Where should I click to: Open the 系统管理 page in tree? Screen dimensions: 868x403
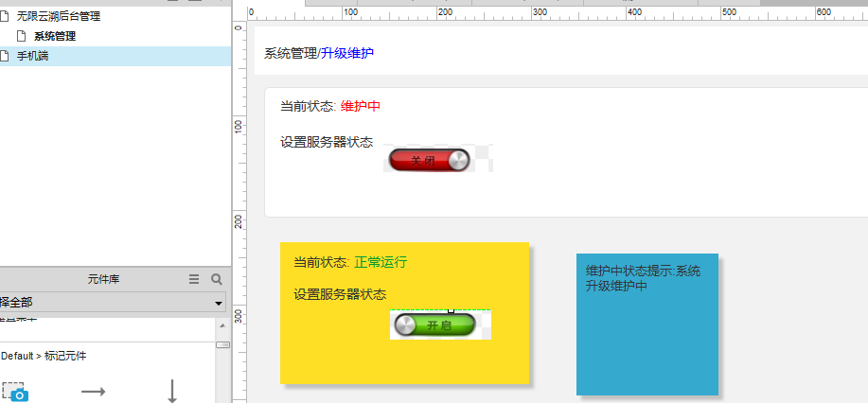tap(55, 36)
